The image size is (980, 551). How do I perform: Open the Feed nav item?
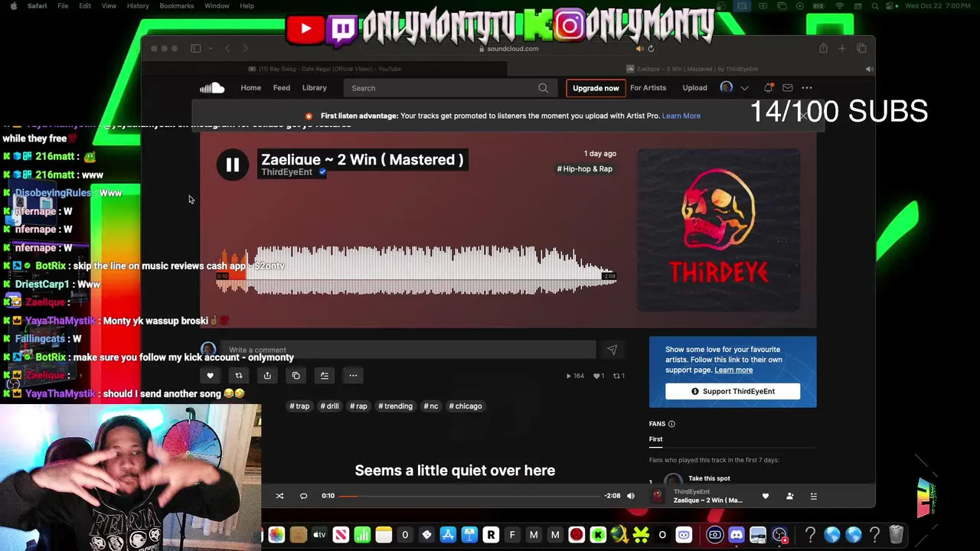coord(282,88)
